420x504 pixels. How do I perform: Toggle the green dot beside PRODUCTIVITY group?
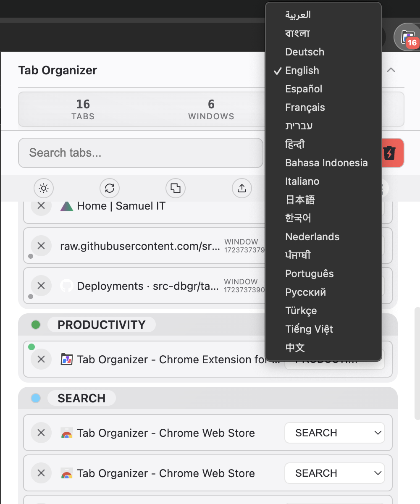tap(36, 324)
